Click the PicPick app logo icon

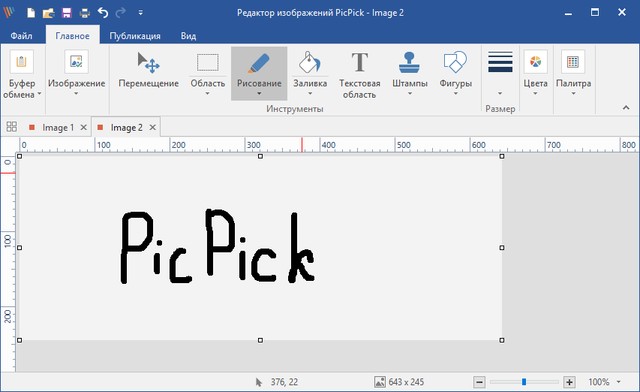pos(9,12)
